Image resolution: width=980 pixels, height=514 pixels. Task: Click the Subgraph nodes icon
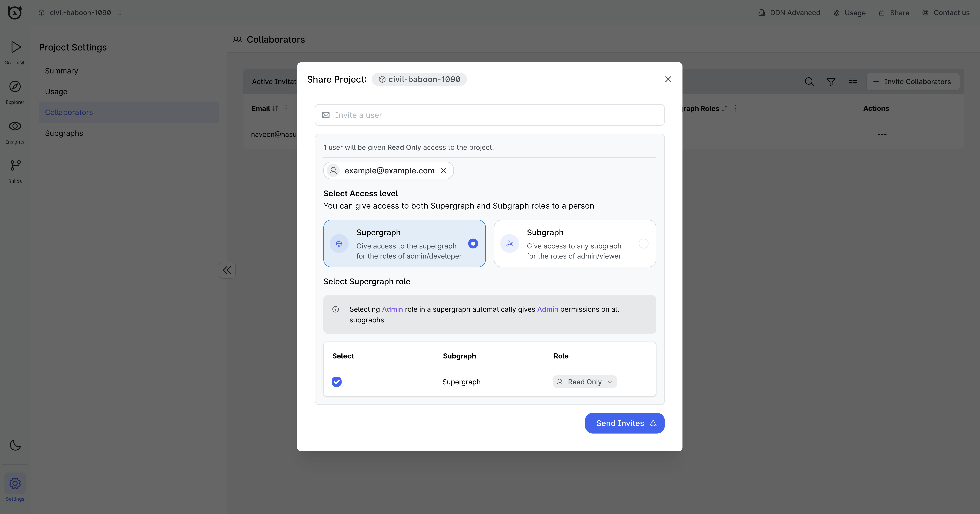pyautogui.click(x=509, y=244)
